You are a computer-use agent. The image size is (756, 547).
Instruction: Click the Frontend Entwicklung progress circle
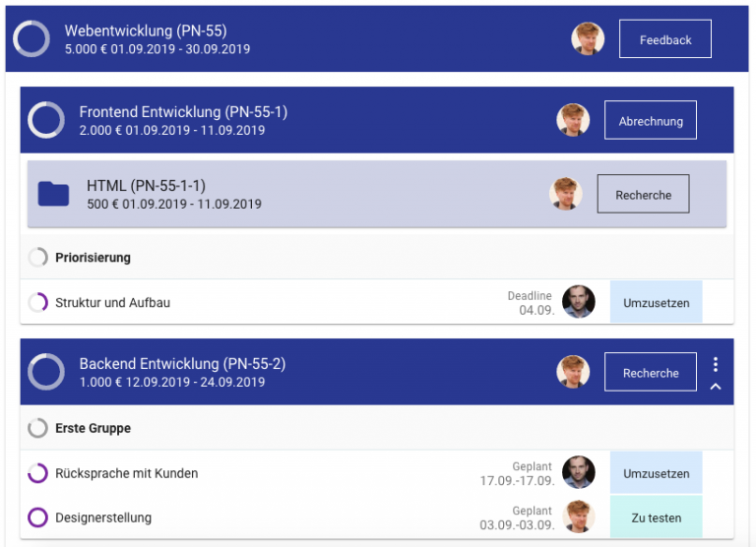click(45, 120)
